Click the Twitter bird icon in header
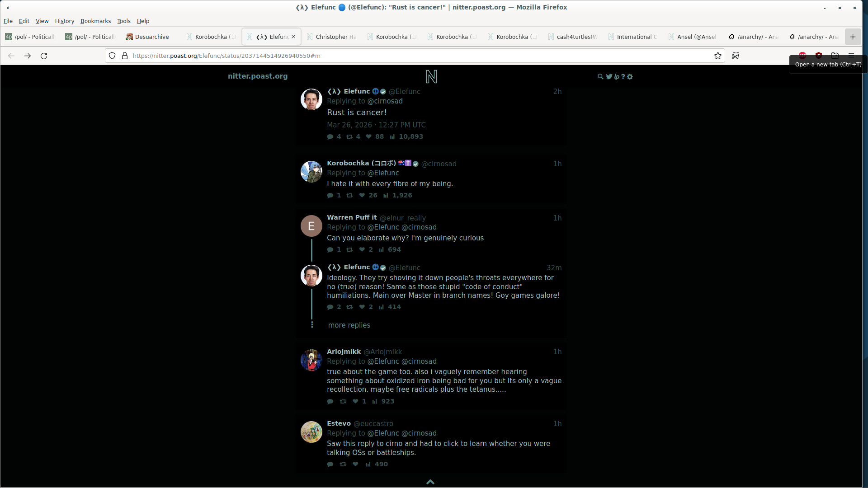 click(x=609, y=77)
